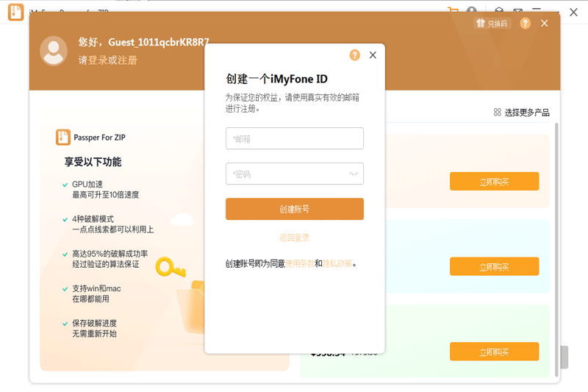
Task: Click the 创建账号 create account button
Action: (295, 209)
